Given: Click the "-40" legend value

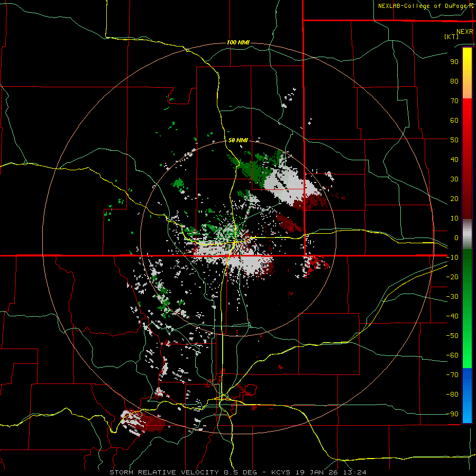Looking at the screenshot, I should coord(452,316).
